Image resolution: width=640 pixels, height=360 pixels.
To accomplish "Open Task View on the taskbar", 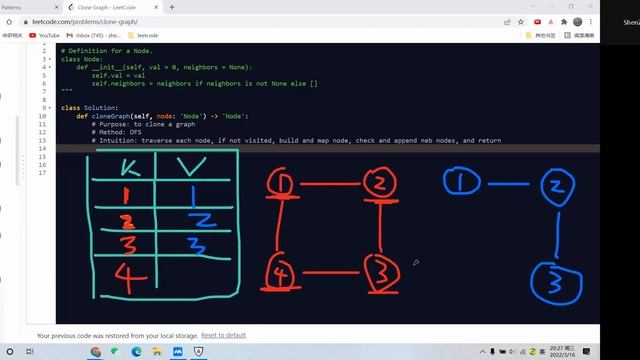I will 30,351.
